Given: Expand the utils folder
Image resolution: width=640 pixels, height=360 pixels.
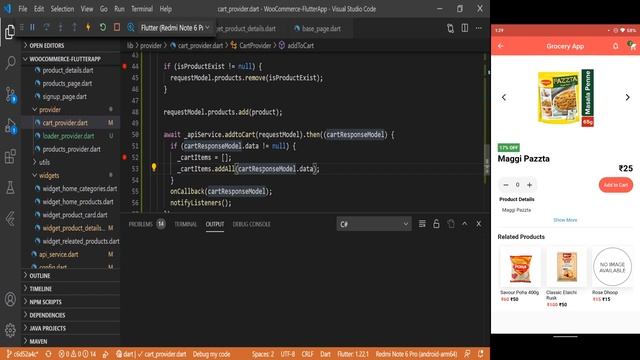Looking at the screenshot, I should [71, 162].
